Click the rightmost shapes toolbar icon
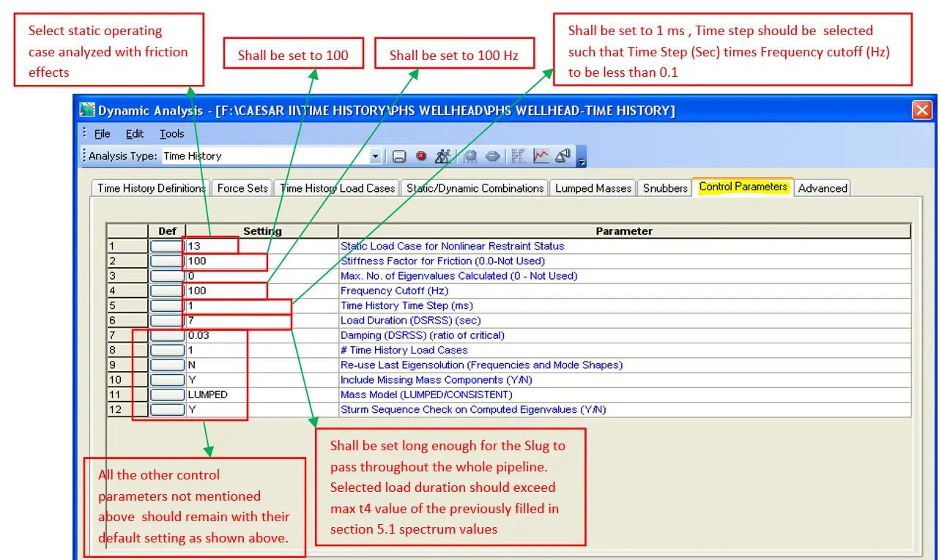 click(563, 156)
